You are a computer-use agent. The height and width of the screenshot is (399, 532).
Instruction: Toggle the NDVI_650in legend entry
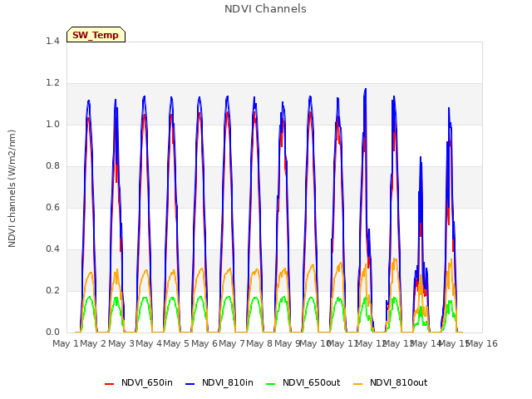pos(139,382)
